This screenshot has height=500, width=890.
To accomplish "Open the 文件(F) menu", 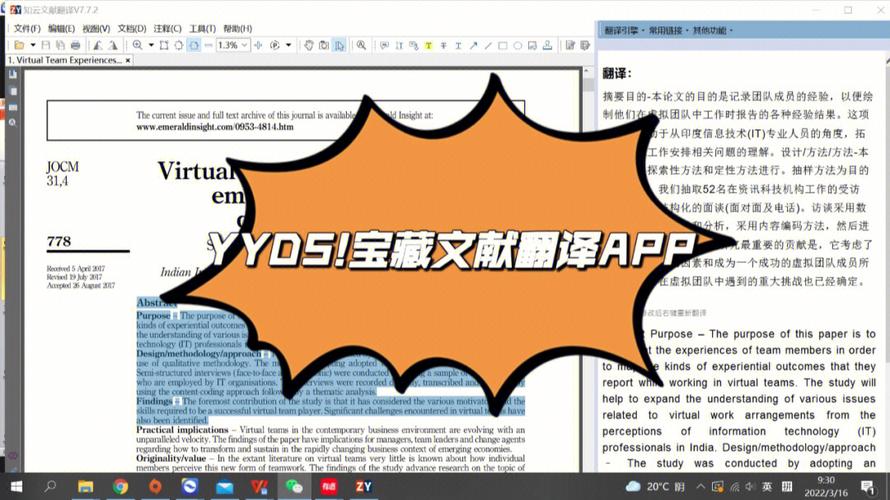I will click(27, 29).
